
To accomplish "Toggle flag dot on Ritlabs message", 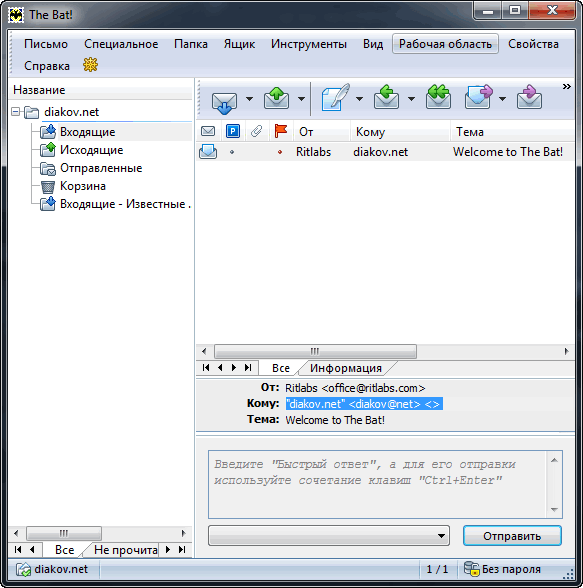I will [x=280, y=152].
